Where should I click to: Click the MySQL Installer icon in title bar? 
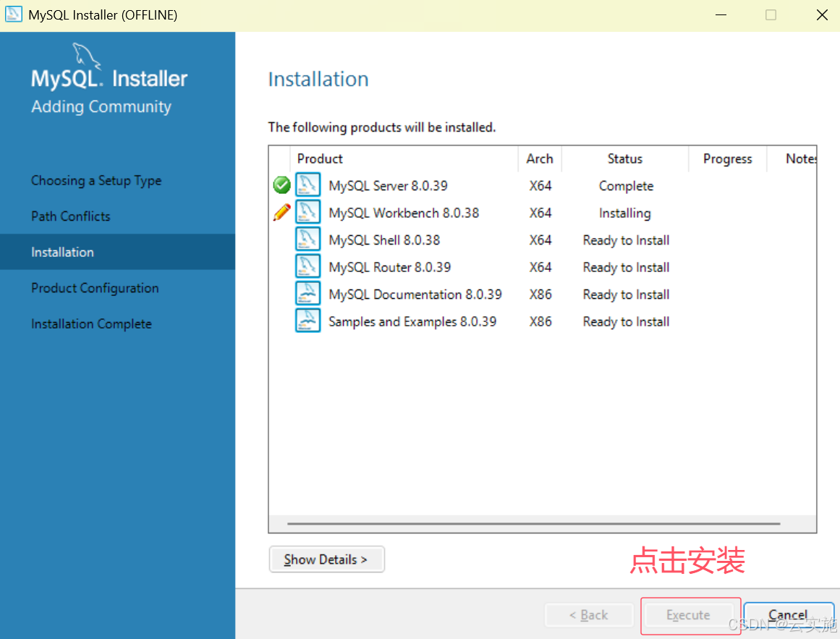[x=14, y=14]
